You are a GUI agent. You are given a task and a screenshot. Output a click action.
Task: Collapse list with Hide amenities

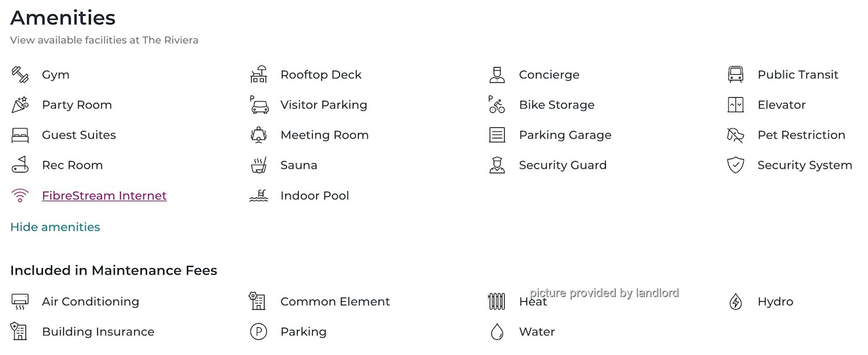tap(55, 227)
